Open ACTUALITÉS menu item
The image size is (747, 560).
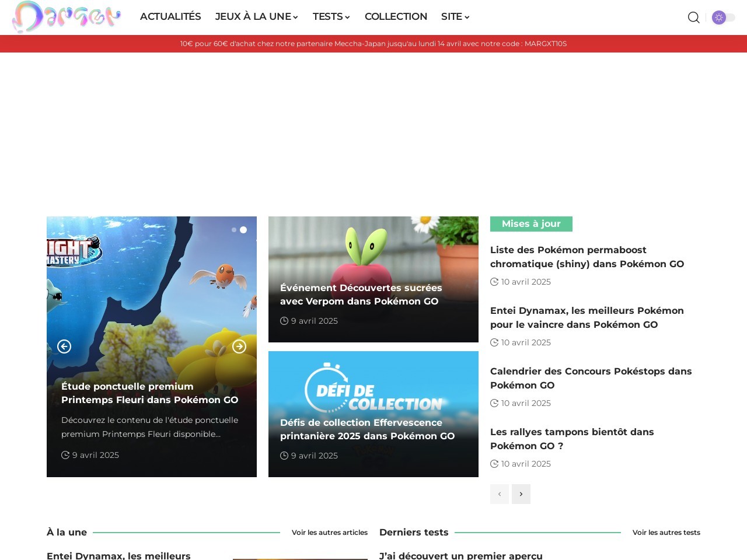tap(170, 17)
